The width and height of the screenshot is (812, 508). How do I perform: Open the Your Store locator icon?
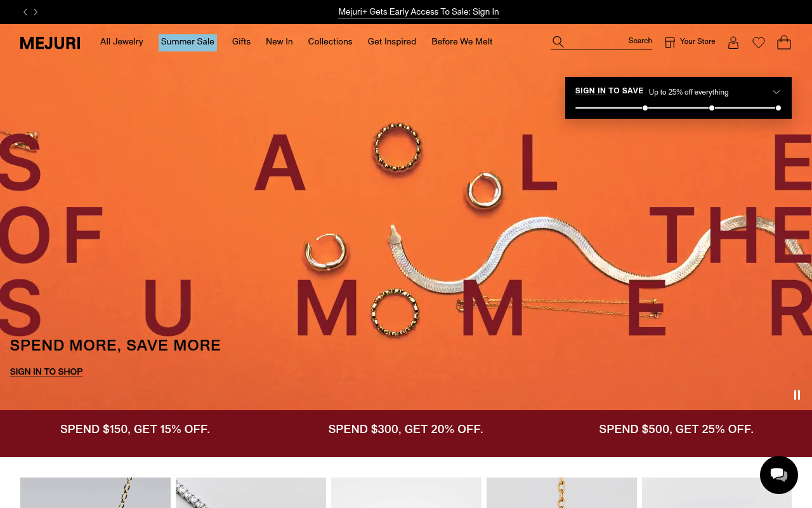click(x=670, y=42)
